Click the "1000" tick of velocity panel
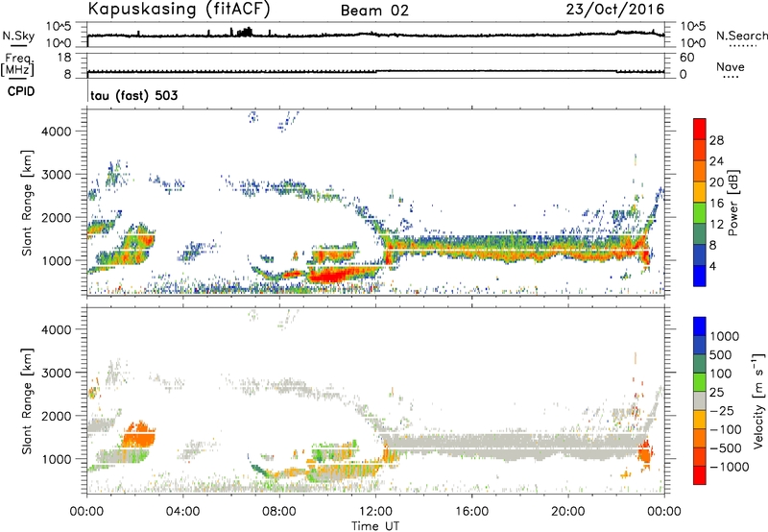Image resolution: width=768 pixels, height=532 pixels. [57, 459]
